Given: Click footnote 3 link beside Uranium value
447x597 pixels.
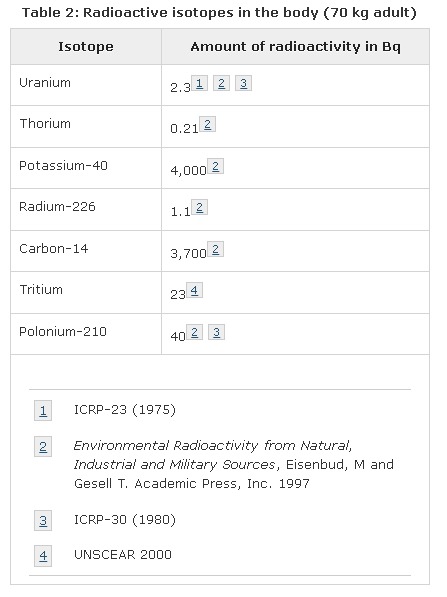Looking at the screenshot, I should (x=243, y=83).
